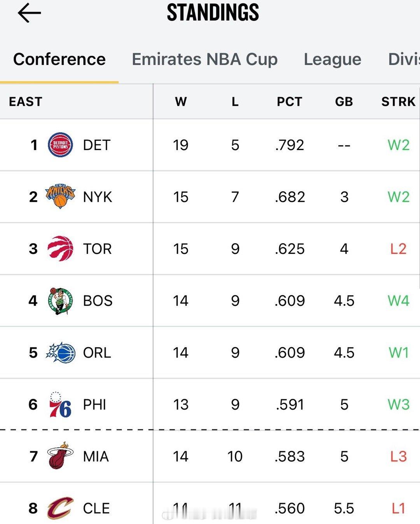Viewport: 420px width, 524px height.
Task: Tap the back arrow icon
Action: 29,13
